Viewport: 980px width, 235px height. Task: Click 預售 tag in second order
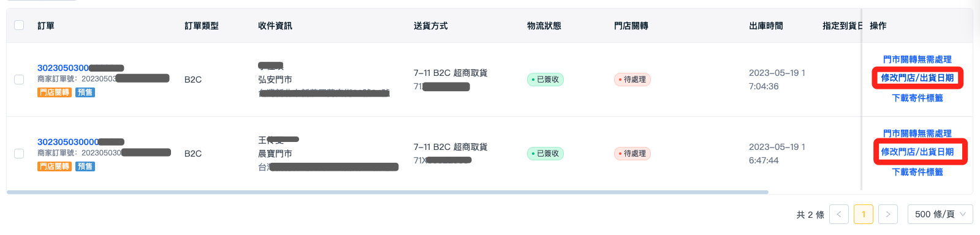coord(85,166)
